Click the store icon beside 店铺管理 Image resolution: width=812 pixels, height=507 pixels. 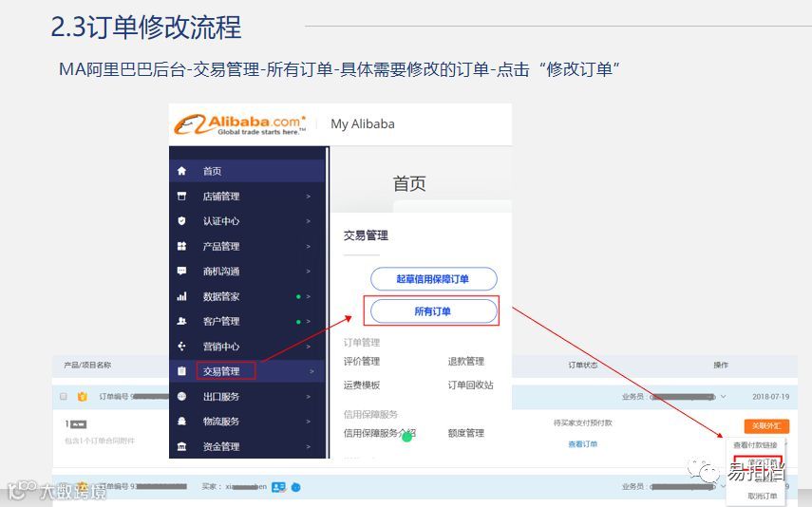point(181,197)
